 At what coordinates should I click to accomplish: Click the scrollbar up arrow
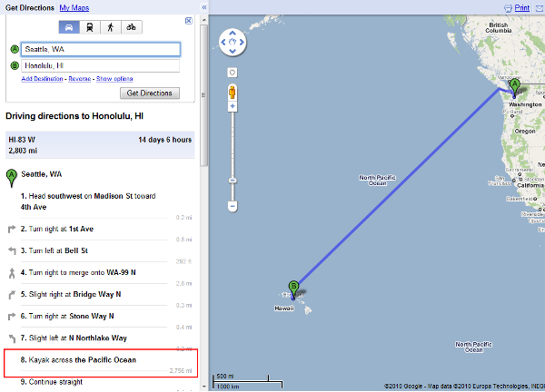pyautogui.click(x=204, y=20)
